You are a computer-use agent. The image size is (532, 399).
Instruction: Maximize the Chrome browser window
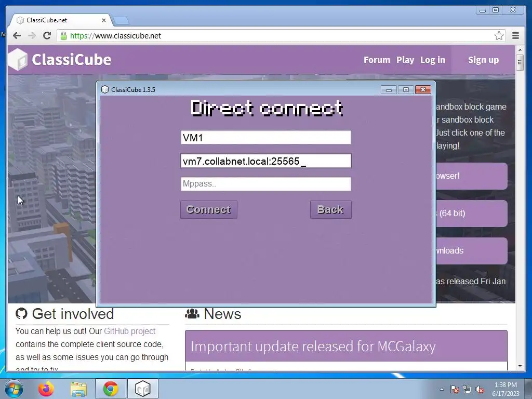click(x=496, y=10)
